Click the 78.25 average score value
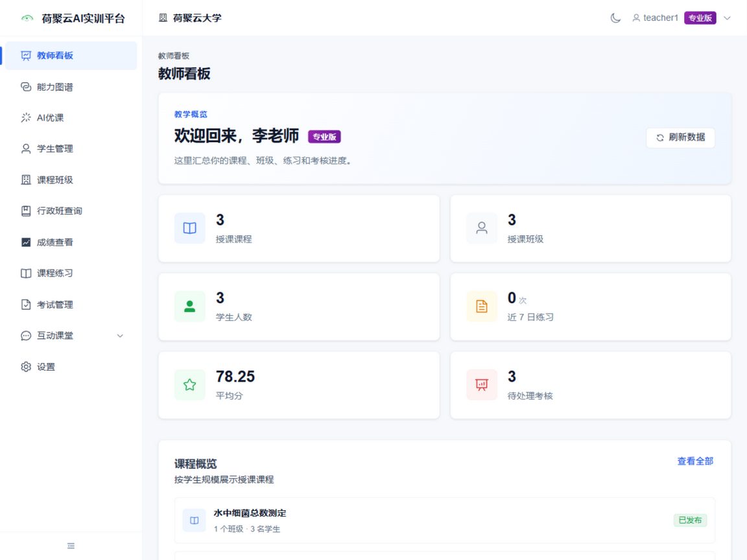747x560 pixels. (235, 377)
